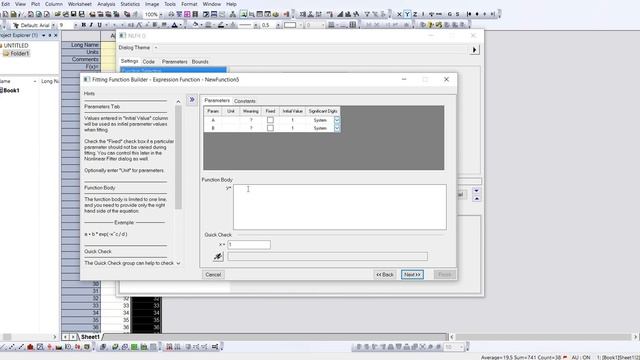Click the line color pen icon

[221, 25]
